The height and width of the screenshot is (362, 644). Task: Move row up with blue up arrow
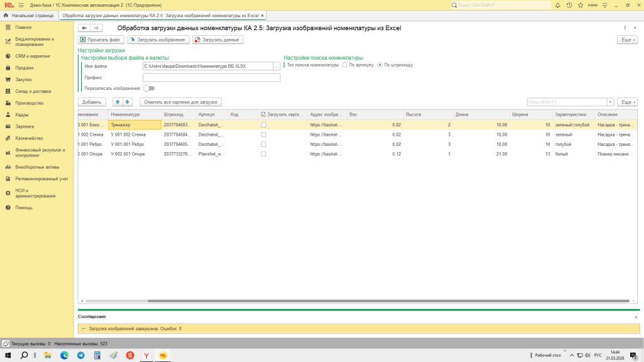click(118, 102)
